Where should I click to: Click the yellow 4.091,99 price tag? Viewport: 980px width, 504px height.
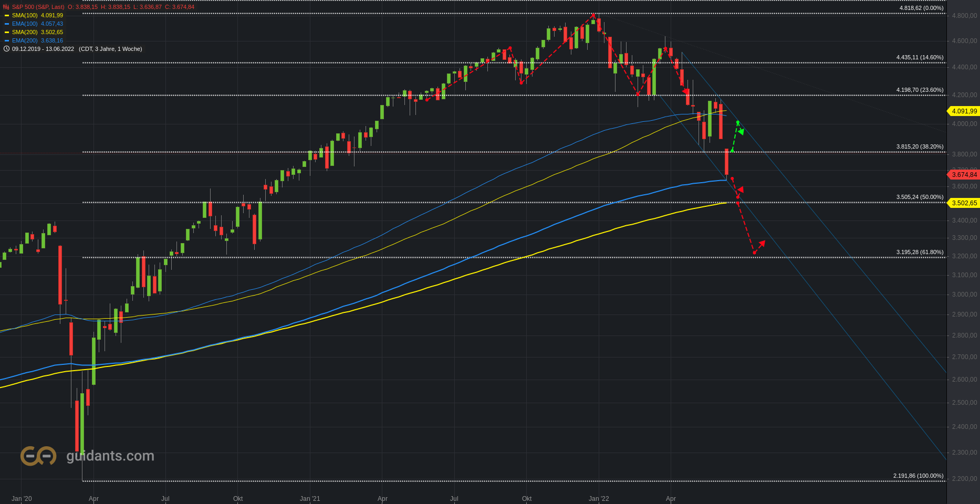click(x=964, y=111)
